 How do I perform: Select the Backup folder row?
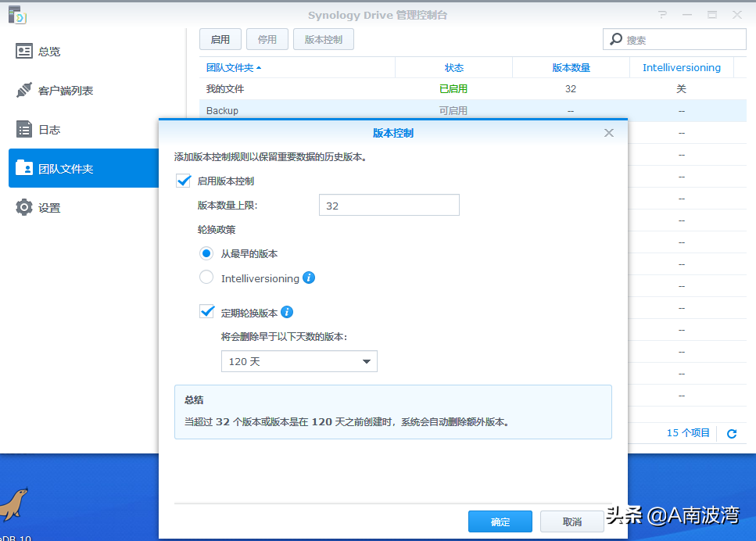coord(473,110)
